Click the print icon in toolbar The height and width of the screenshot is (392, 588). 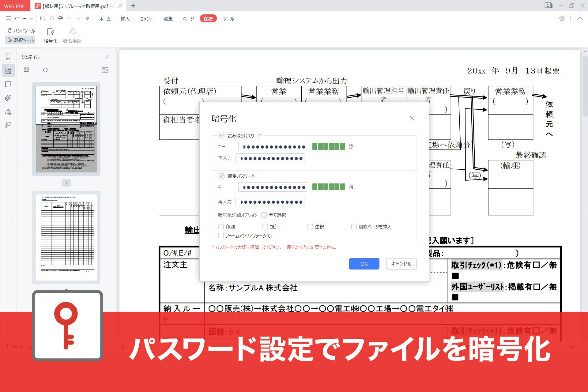61,18
